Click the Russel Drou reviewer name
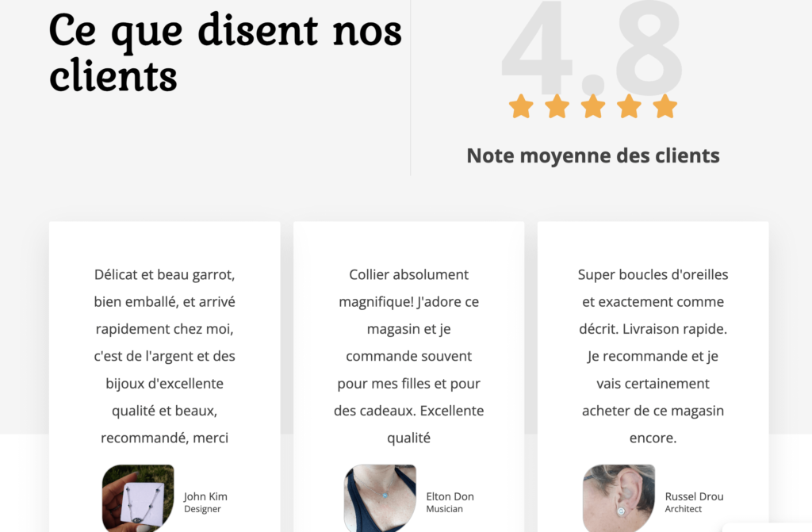The height and width of the screenshot is (532, 812). [x=695, y=496]
